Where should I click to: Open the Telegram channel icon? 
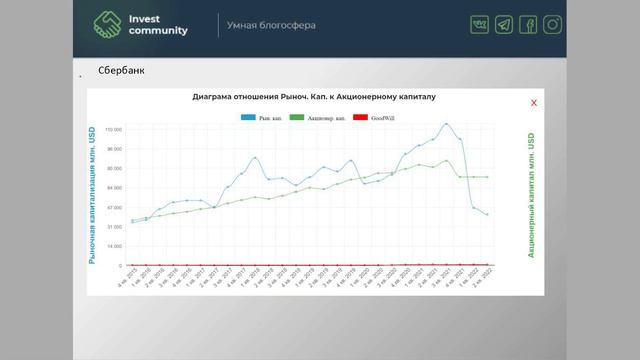pos(504,25)
